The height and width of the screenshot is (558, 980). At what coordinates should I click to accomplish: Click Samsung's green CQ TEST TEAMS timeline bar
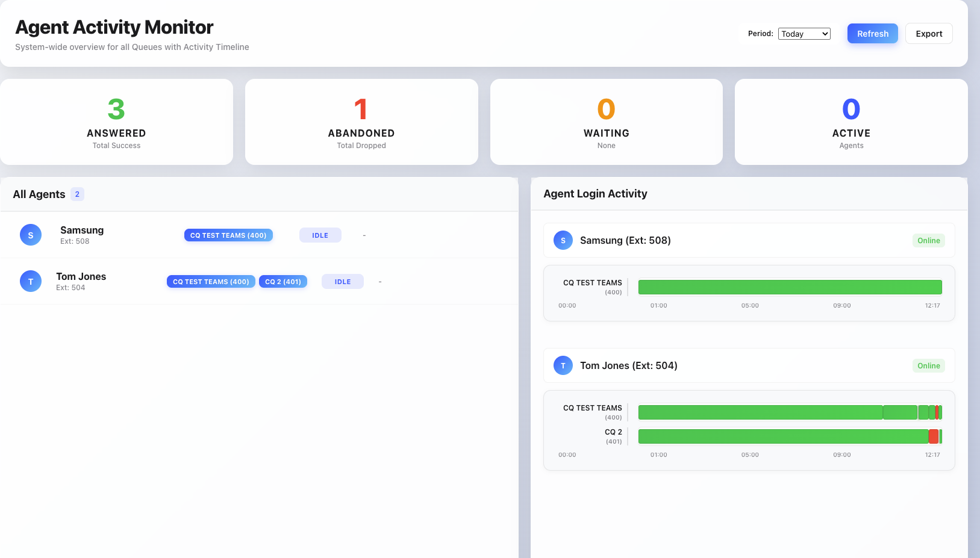coord(790,287)
